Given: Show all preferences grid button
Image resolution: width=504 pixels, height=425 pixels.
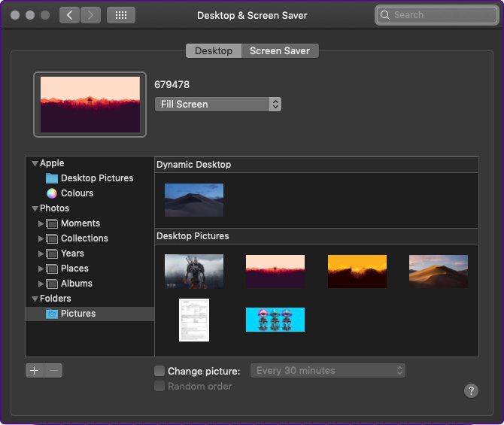Looking at the screenshot, I should tap(121, 15).
